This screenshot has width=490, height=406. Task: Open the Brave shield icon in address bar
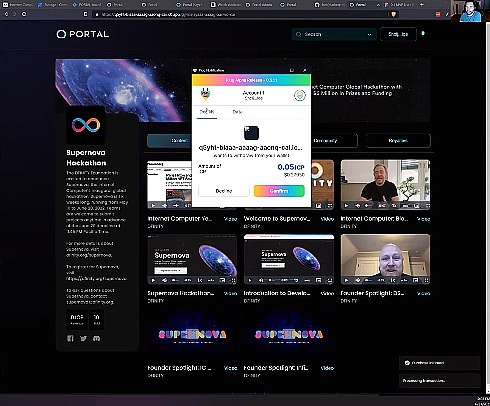tap(393, 14)
